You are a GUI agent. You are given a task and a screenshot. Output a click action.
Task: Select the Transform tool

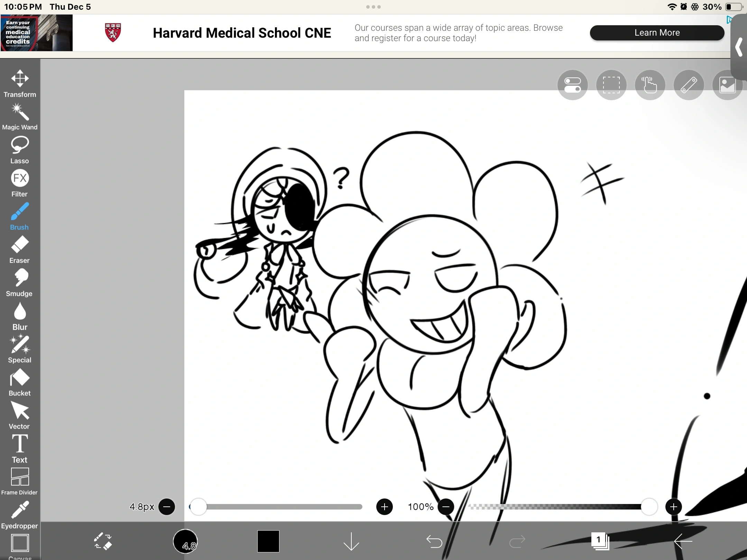pyautogui.click(x=20, y=82)
